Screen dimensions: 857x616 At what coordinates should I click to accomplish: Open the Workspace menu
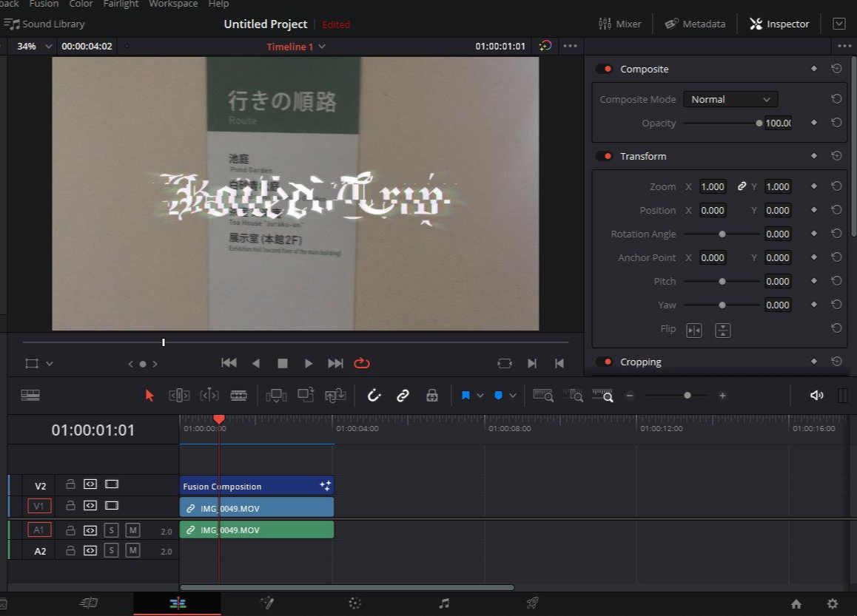pos(173,4)
